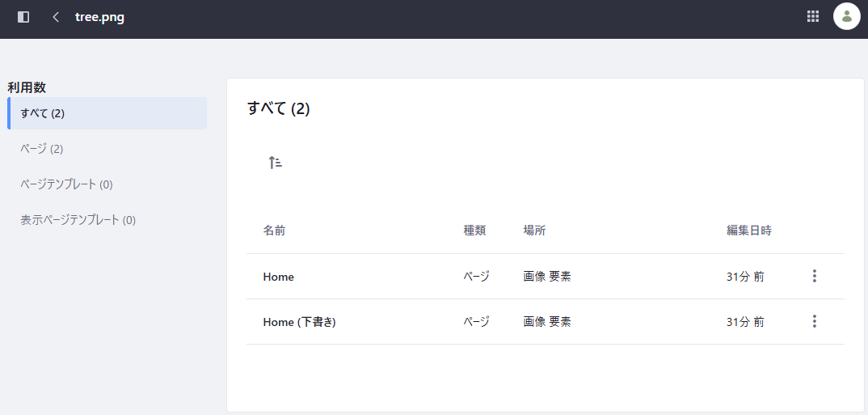
Task: Open the Home page link
Action: 278,277
